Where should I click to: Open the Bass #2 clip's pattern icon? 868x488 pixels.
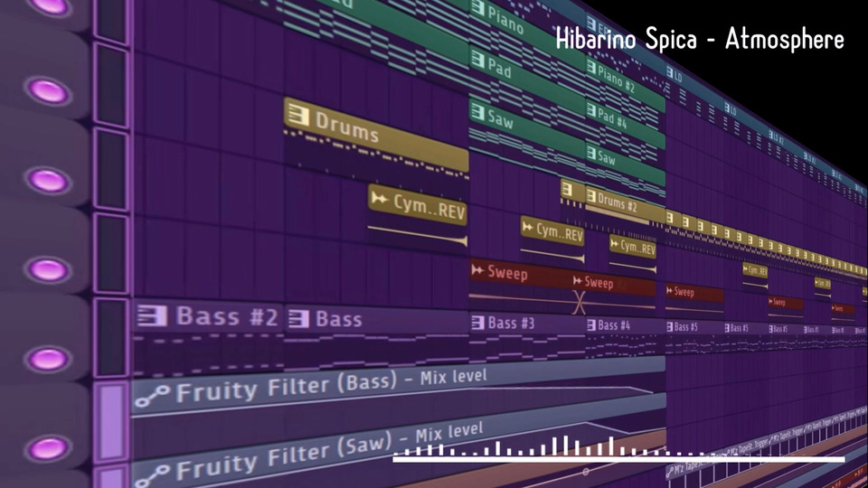coord(152,316)
